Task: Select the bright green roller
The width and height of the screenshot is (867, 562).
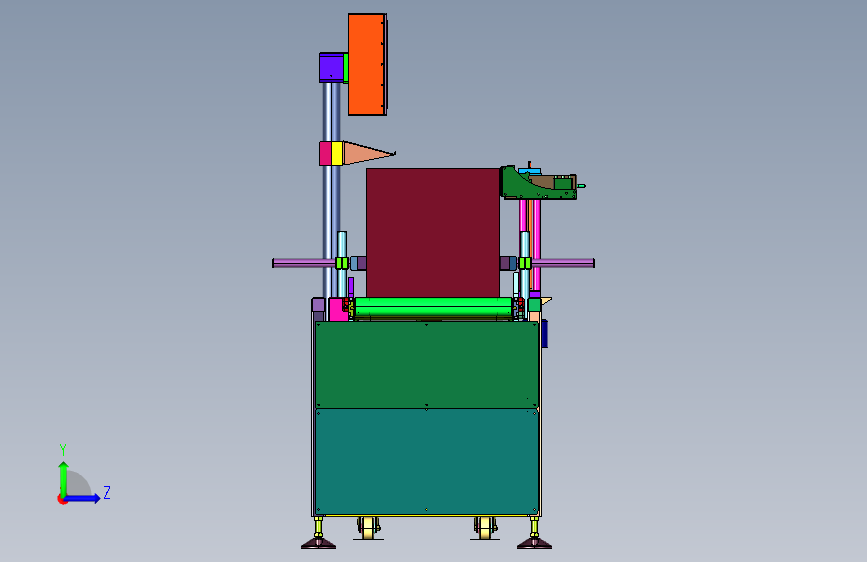Action: click(434, 307)
